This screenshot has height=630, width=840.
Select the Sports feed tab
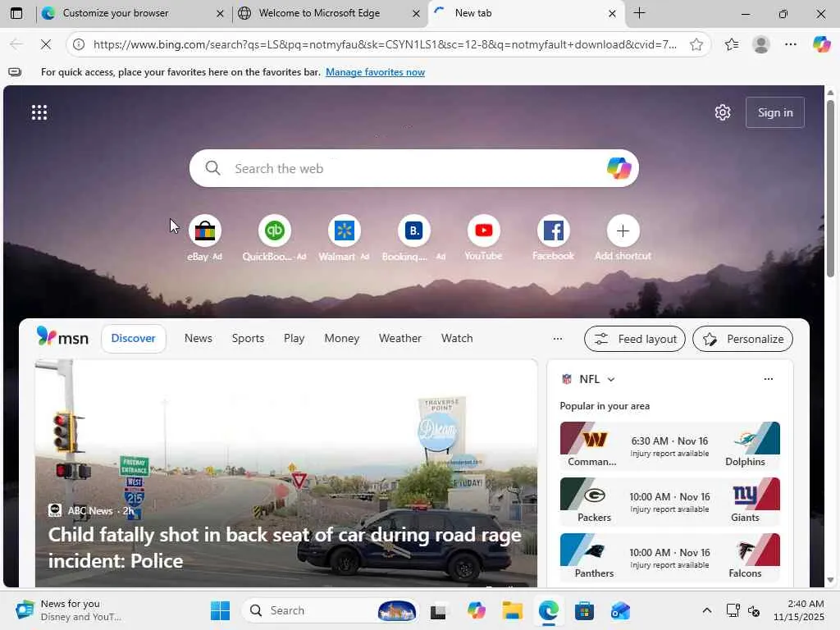tap(248, 339)
